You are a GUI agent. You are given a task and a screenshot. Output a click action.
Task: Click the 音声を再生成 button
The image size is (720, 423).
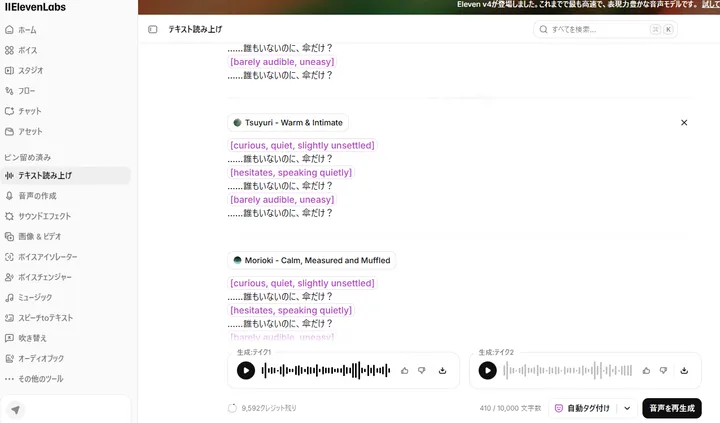[x=672, y=408]
